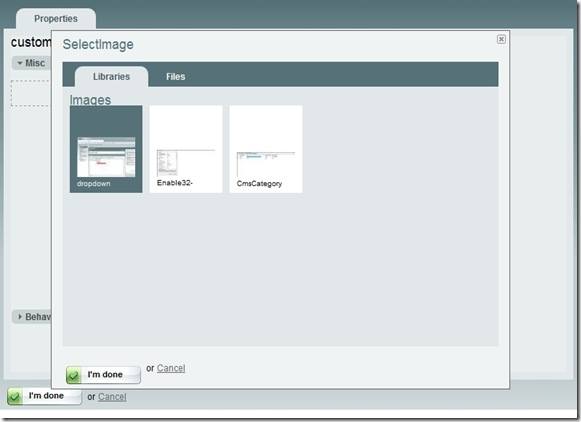Click I'm done in the SelectImage dialog
The image size is (581, 422).
103,375
